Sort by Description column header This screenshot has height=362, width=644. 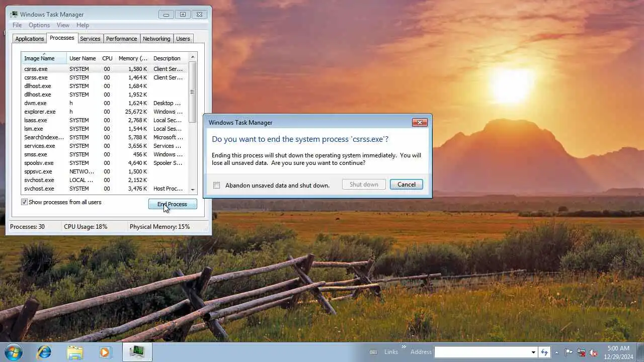(x=169, y=58)
